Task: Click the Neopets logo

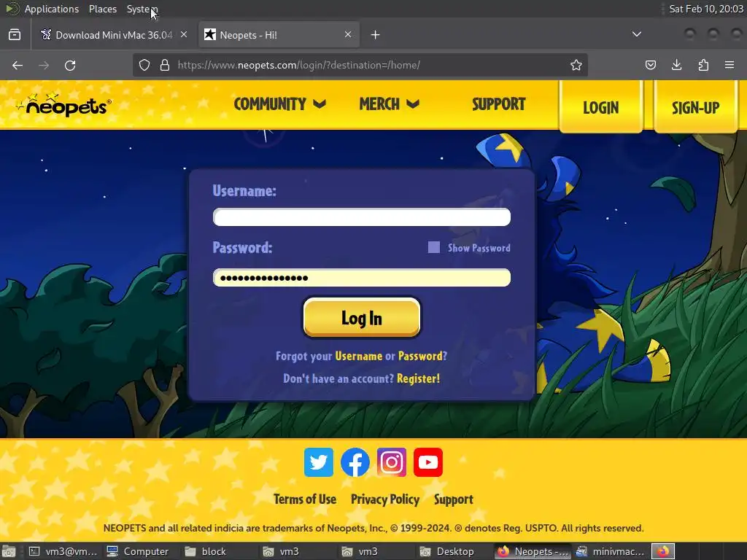Action: pos(63,105)
